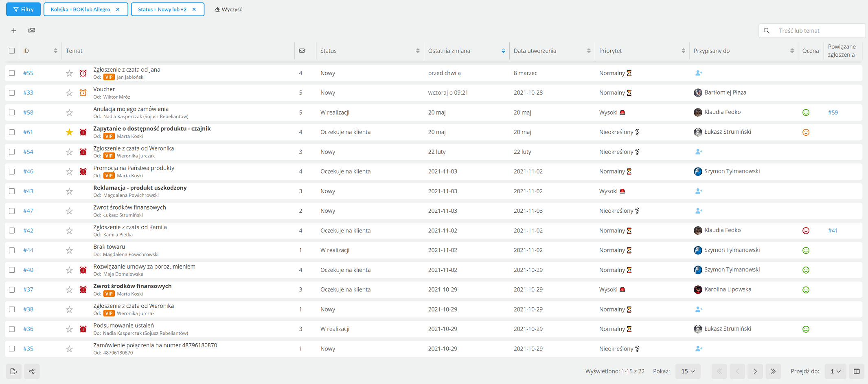Sort by ID column arrows
The height and width of the screenshot is (384, 868).
pos(55,51)
